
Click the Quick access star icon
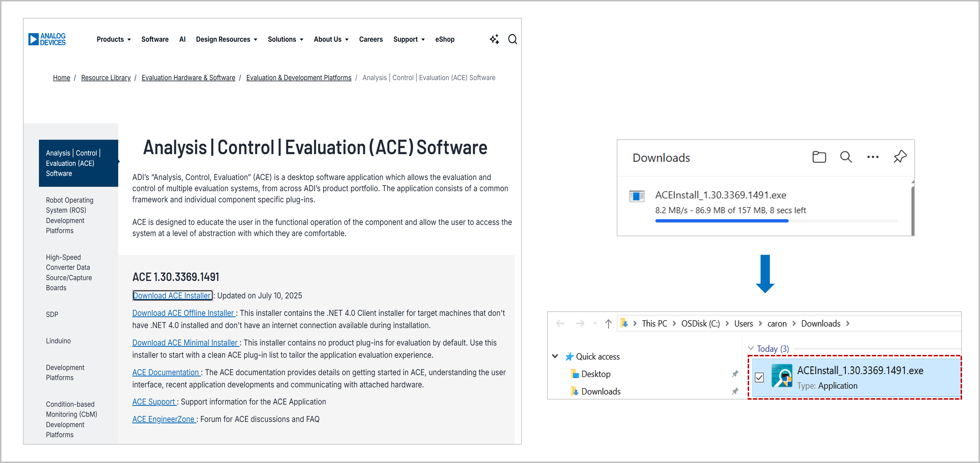click(x=569, y=356)
